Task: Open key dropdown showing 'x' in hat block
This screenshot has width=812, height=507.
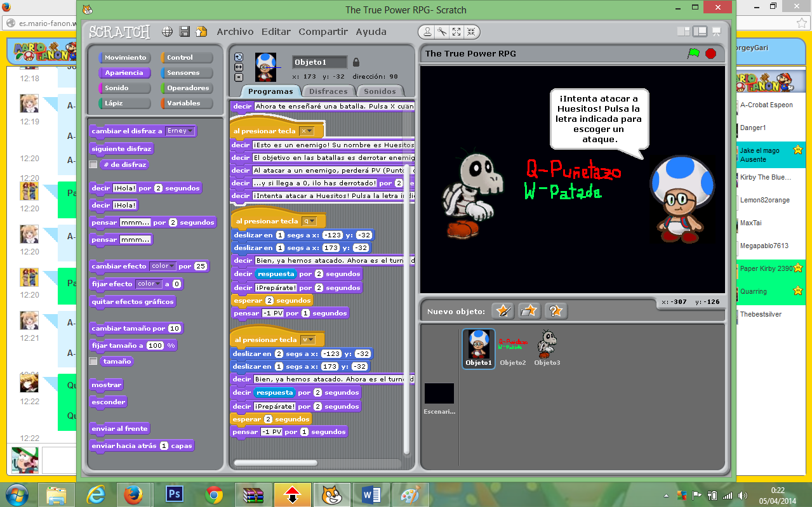Action: 307,131
